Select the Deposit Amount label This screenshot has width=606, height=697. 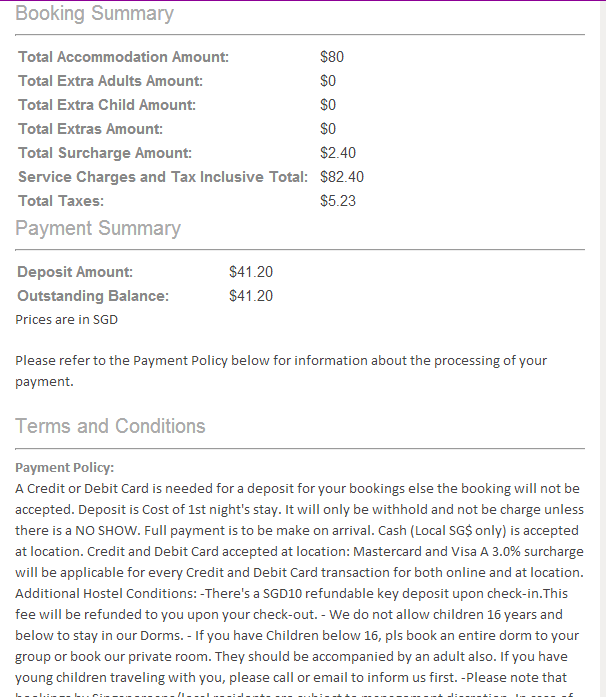click(75, 272)
